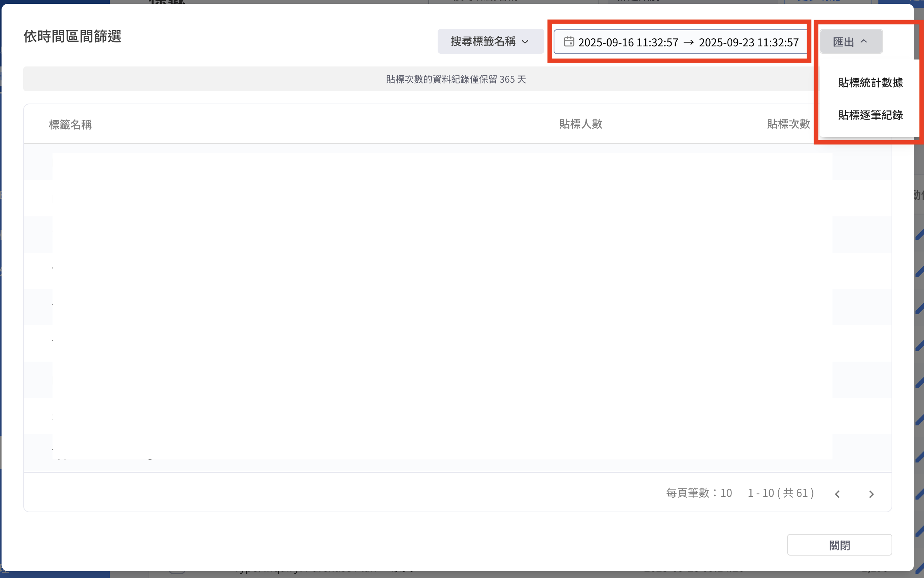The height and width of the screenshot is (578, 924).
Task: Click the 關閉 button
Action: tap(839, 545)
